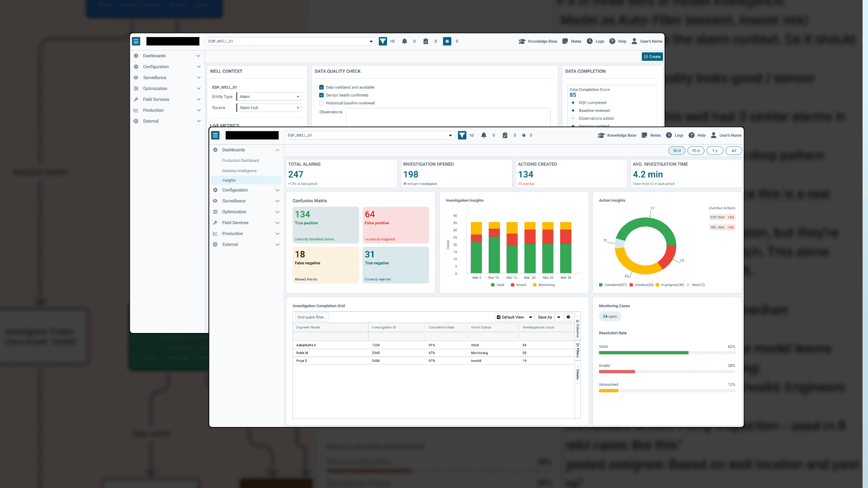Click the Save As button

545,317
